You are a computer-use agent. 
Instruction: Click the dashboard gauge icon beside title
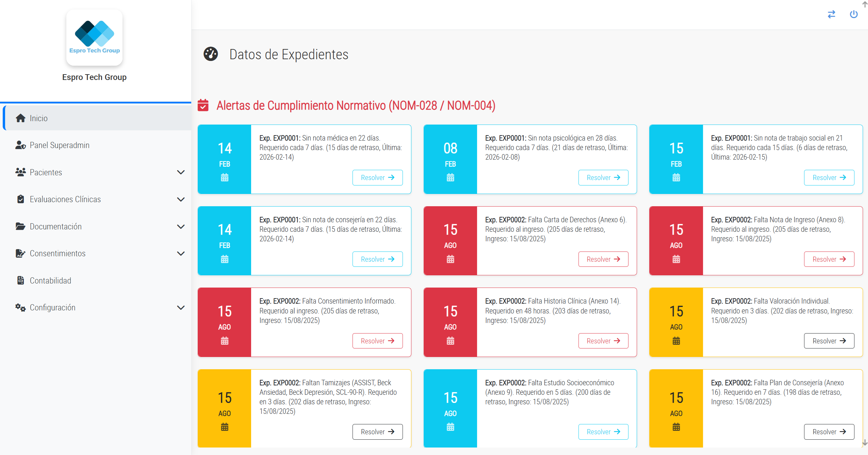point(211,54)
